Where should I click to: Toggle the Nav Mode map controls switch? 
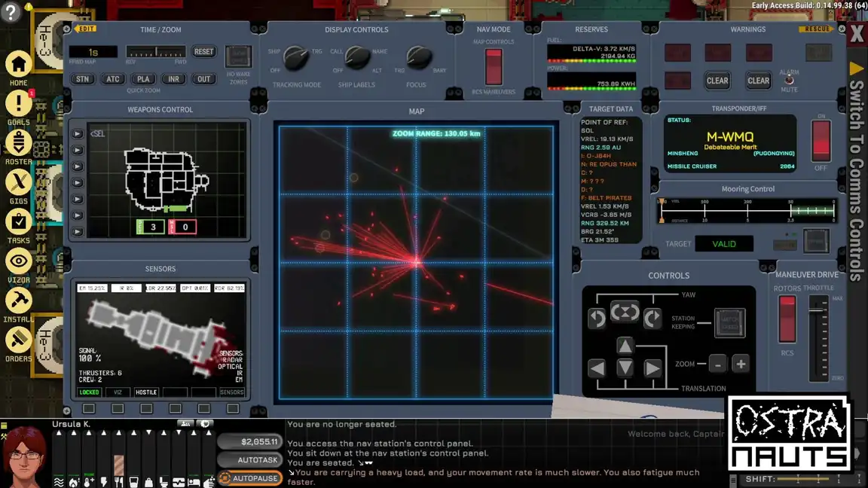click(494, 66)
